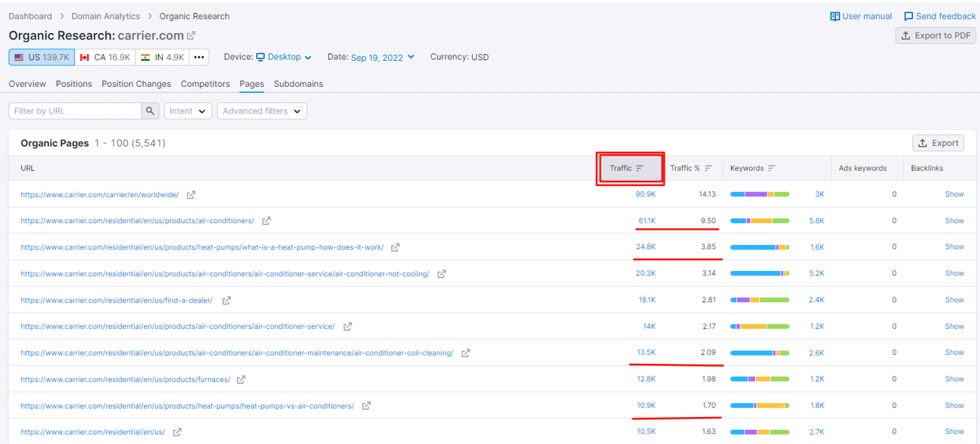The image size is (980, 444).
Task: Open the carrier/en/worldwide/ URL link
Action: tap(99, 194)
